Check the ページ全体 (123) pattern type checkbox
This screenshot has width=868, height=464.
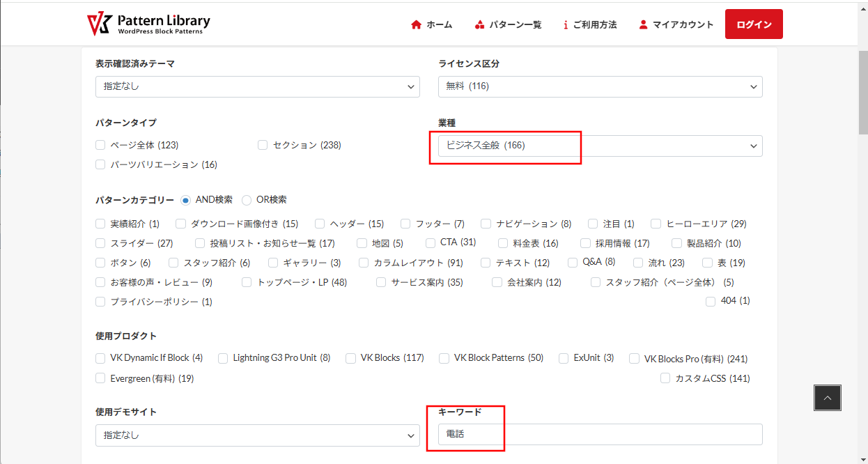(101, 145)
